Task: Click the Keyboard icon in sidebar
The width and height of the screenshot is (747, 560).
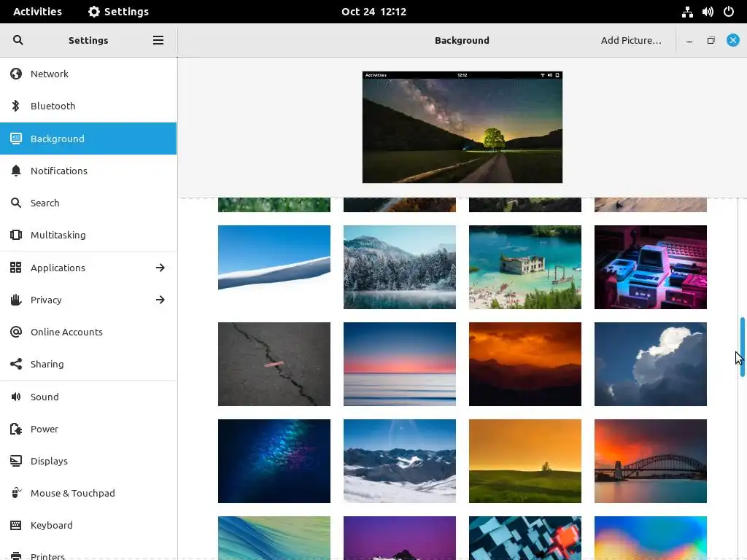Action: pyautogui.click(x=16, y=525)
